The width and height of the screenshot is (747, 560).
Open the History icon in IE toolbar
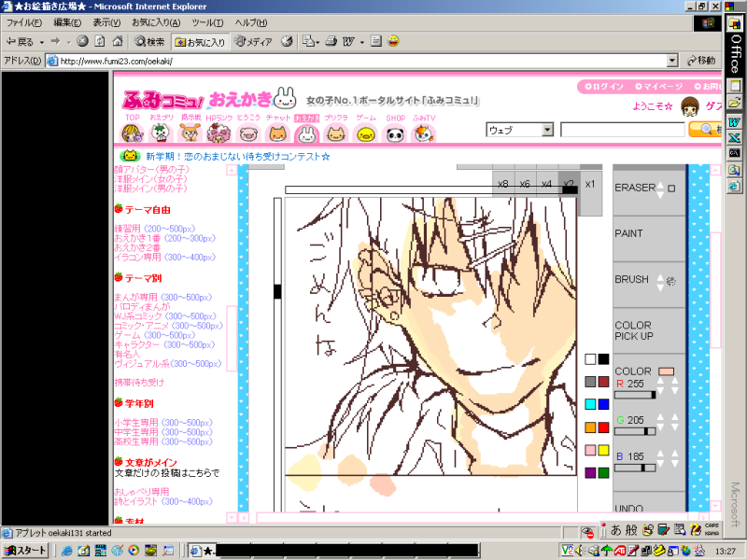[287, 41]
